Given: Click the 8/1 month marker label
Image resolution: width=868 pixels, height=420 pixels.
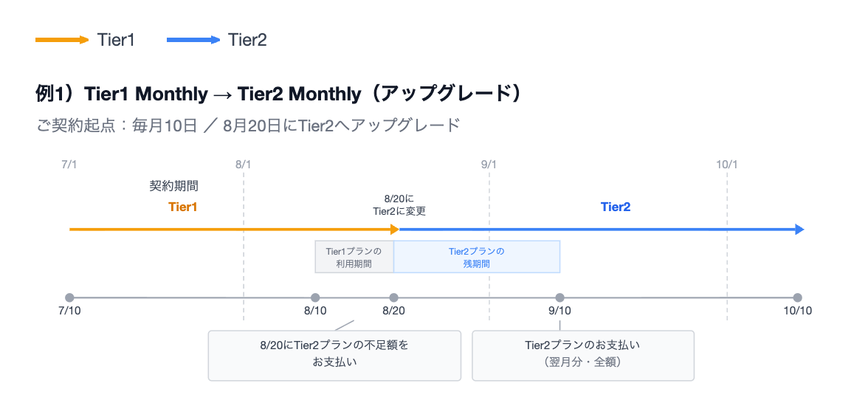Looking at the screenshot, I should (x=243, y=165).
